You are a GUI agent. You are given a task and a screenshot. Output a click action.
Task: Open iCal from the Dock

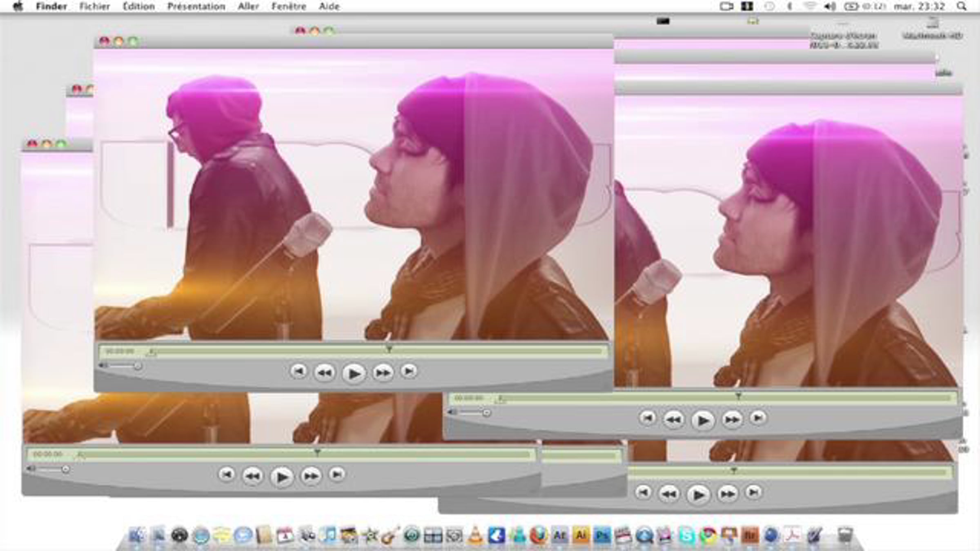pos(285,535)
